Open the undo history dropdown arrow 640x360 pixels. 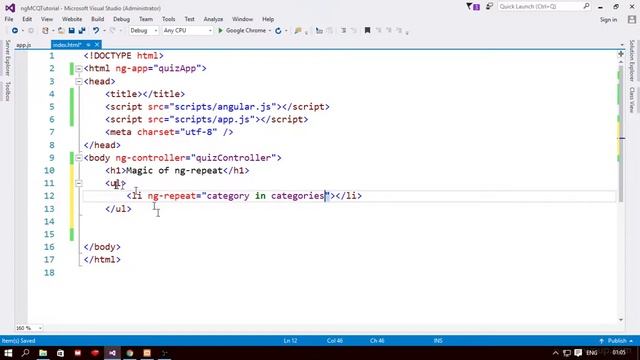(x=104, y=31)
